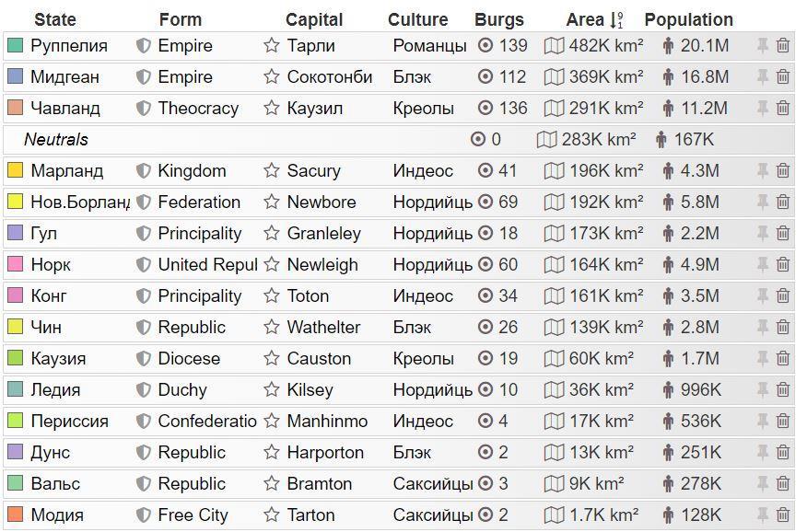
Task: Click the trash icon for Руппелия
Action: [783, 45]
